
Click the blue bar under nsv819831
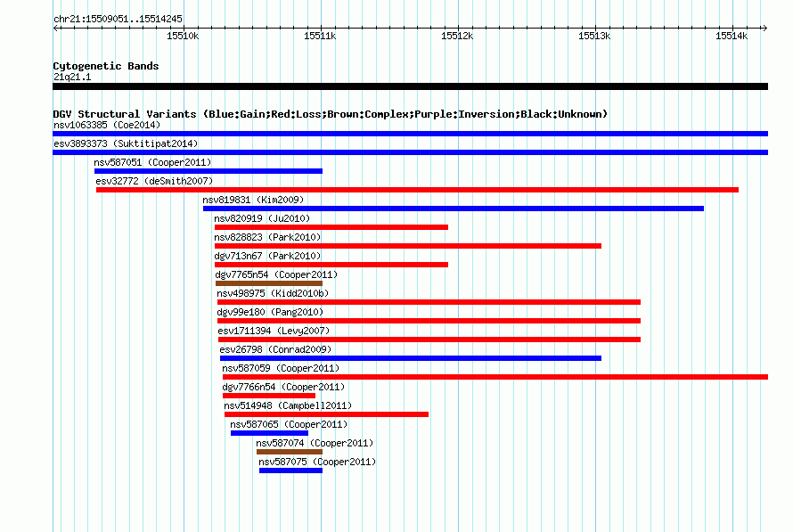point(454,209)
